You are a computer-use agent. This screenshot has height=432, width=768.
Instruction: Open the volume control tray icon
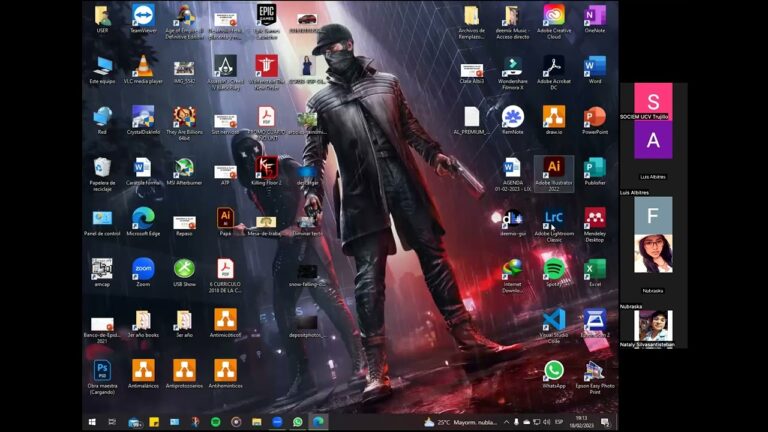[547, 422]
